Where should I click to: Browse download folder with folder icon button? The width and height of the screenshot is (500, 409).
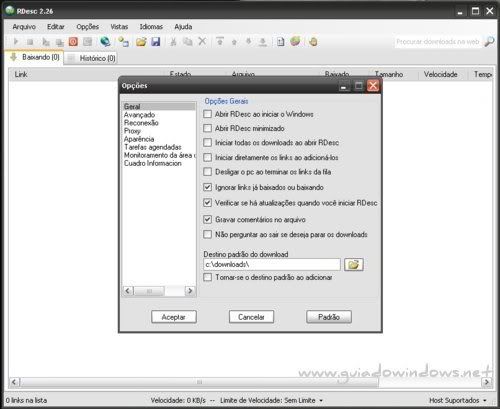(353, 265)
